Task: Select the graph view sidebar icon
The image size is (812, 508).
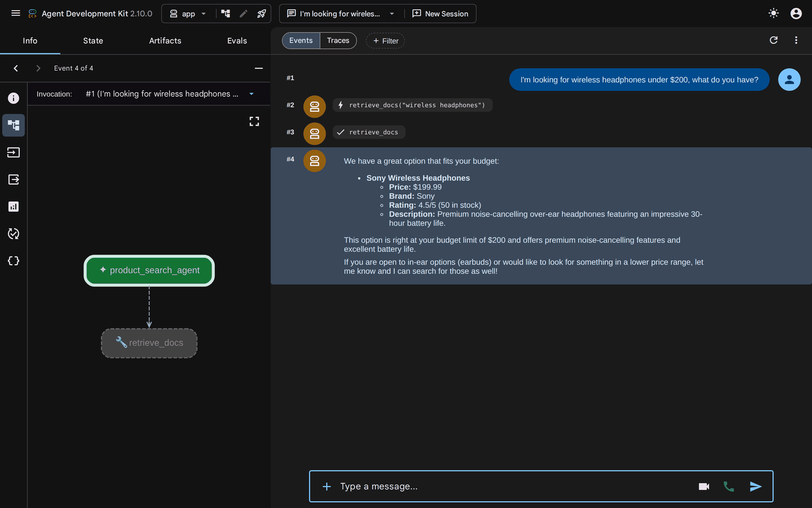Action: coord(14,125)
